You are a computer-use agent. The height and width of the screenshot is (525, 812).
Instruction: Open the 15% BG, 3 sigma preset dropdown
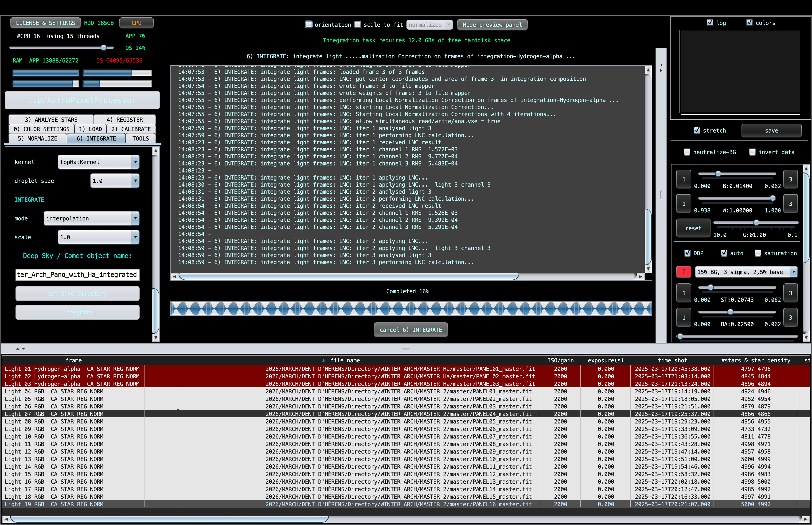794,272
